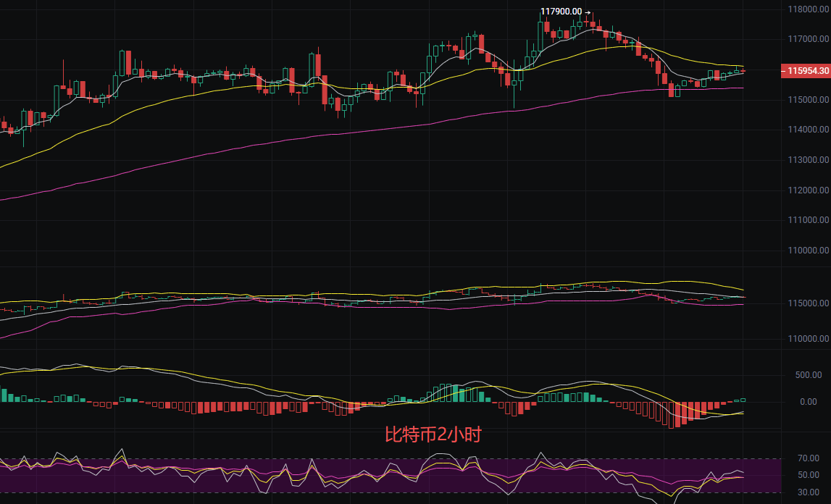831x504 pixels.
Task: Click the red 比特币2小时 text label
Action: pyautogui.click(x=433, y=435)
